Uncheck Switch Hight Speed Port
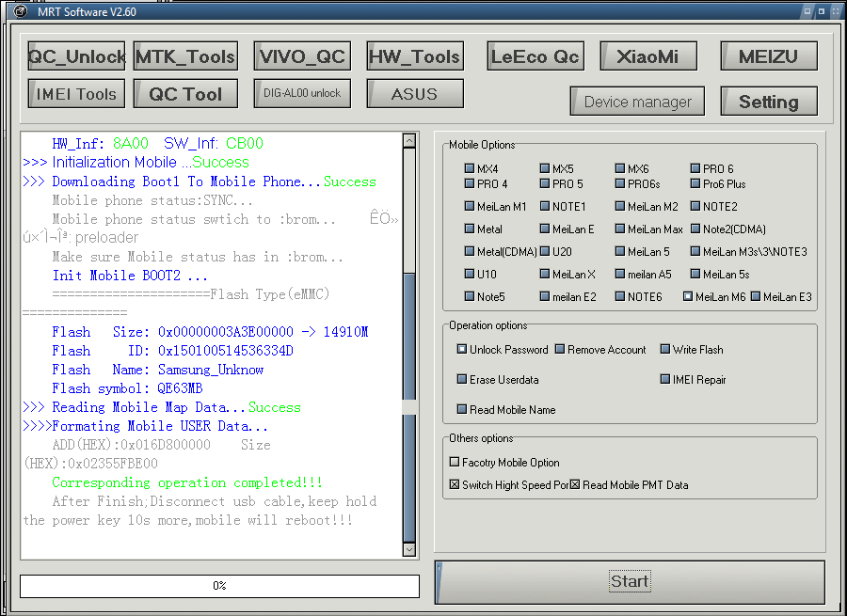The image size is (847, 616). point(455,485)
